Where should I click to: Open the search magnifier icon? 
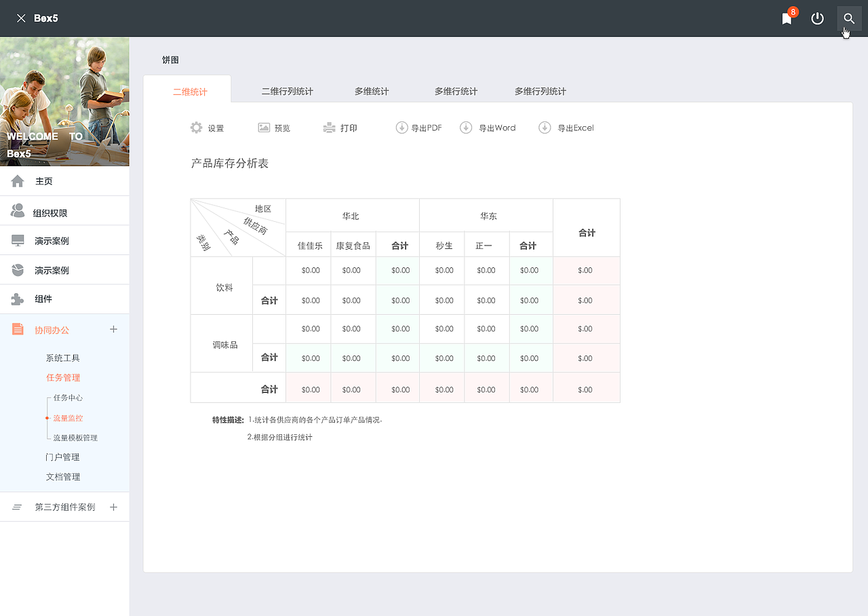point(849,18)
